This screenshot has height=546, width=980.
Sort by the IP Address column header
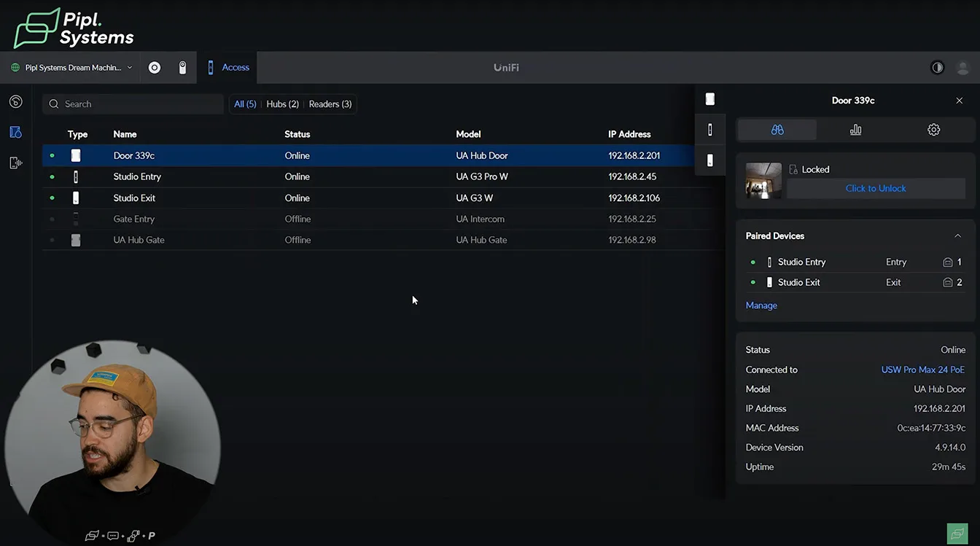point(629,134)
